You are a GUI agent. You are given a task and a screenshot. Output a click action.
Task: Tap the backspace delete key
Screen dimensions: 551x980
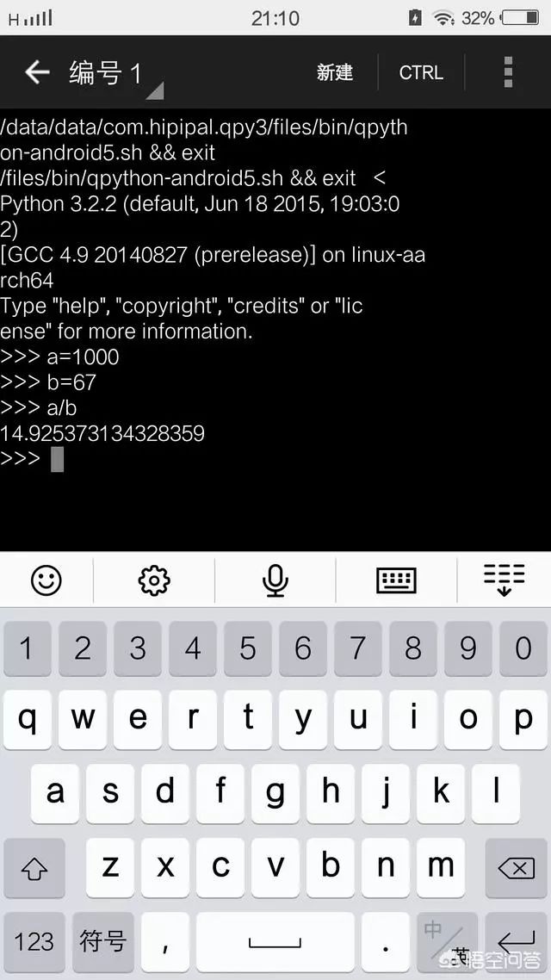516,867
